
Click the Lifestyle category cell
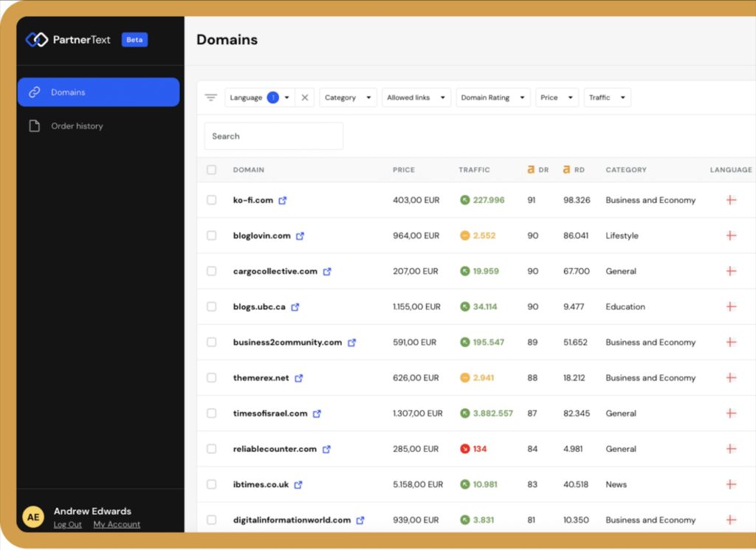[x=622, y=236]
